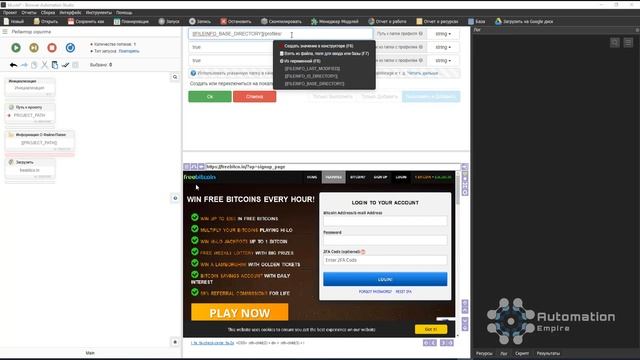The height and width of the screenshot is (360, 640).
Task: Open the Помощь menu
Action: tap(124, 13)
